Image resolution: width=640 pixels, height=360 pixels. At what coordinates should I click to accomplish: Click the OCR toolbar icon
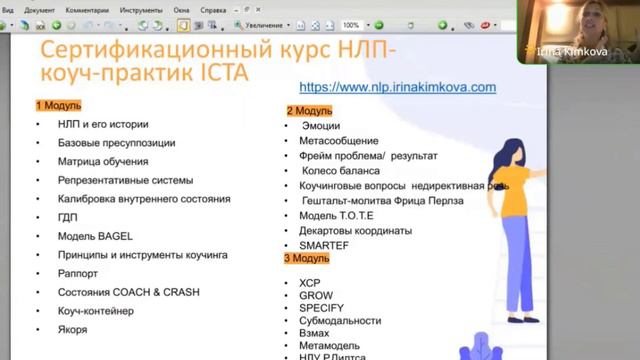40,26
